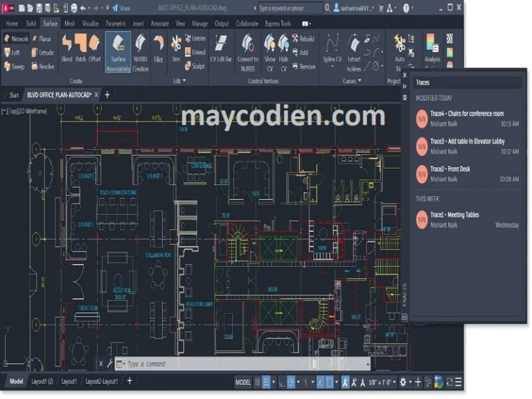Open Trace2 - Front Desk
532x399 pixels.
coord(468,174)
